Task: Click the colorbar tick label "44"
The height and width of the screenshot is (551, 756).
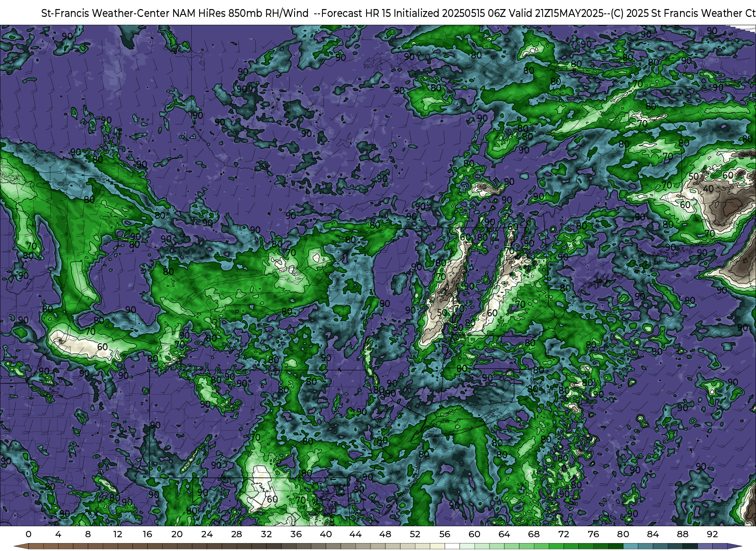Action: click(x=356, y=534)
